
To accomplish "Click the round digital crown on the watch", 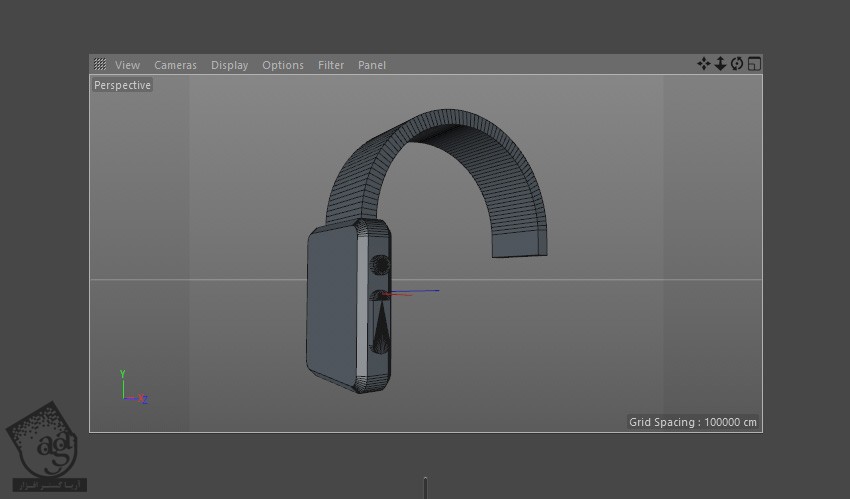I will tap(381, 266).
